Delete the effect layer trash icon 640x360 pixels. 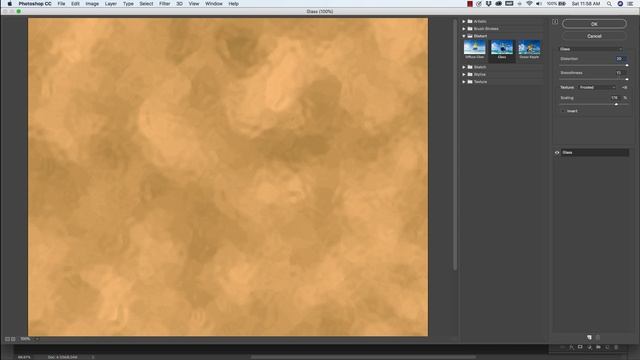(x=598, y=338)
